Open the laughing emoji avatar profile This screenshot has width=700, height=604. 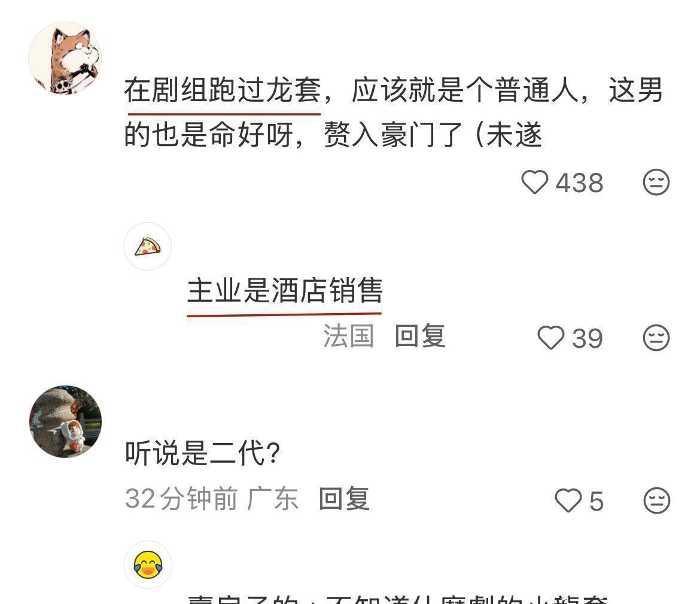coord(148,564)
